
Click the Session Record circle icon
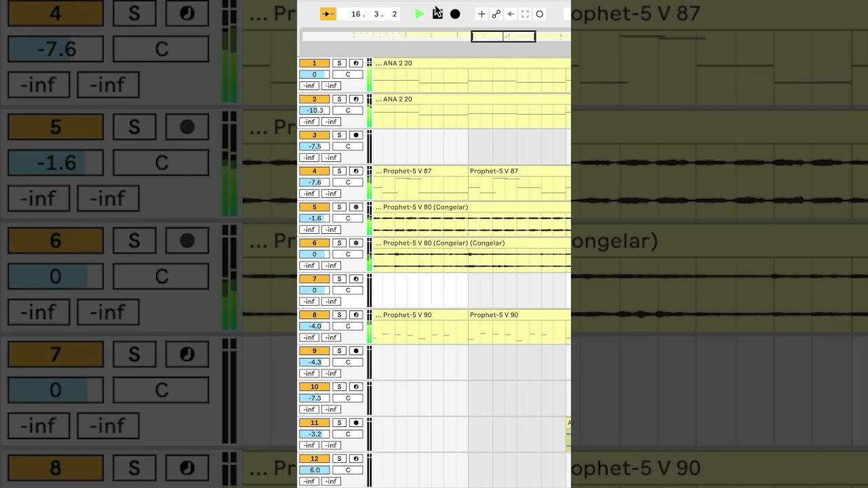click(540, 14)
